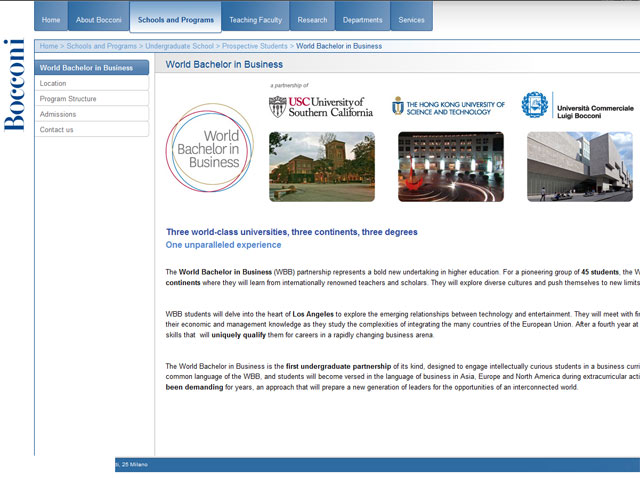Open the HKUST night campus photo
Screen dimensions: 640x478
pyautogui.click(x=451, y=167)
